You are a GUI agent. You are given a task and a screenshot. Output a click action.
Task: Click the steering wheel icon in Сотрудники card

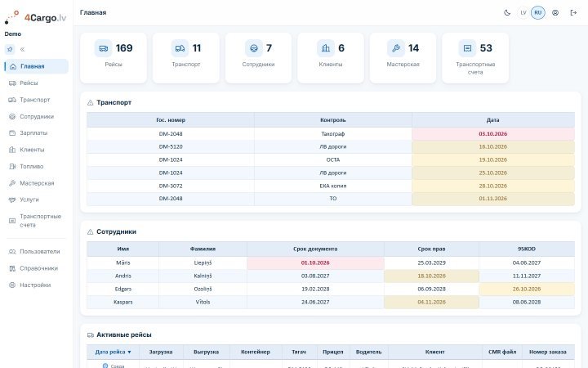[254, 48]
